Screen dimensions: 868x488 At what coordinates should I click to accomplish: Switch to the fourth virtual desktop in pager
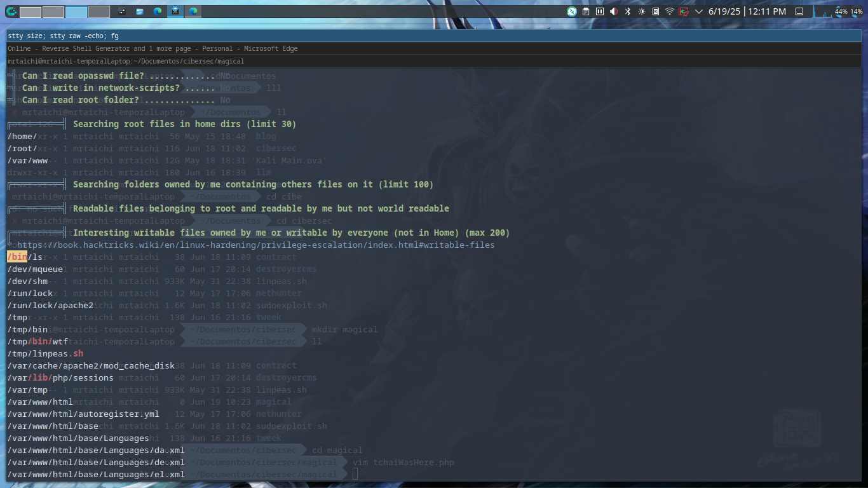point(98,11)
